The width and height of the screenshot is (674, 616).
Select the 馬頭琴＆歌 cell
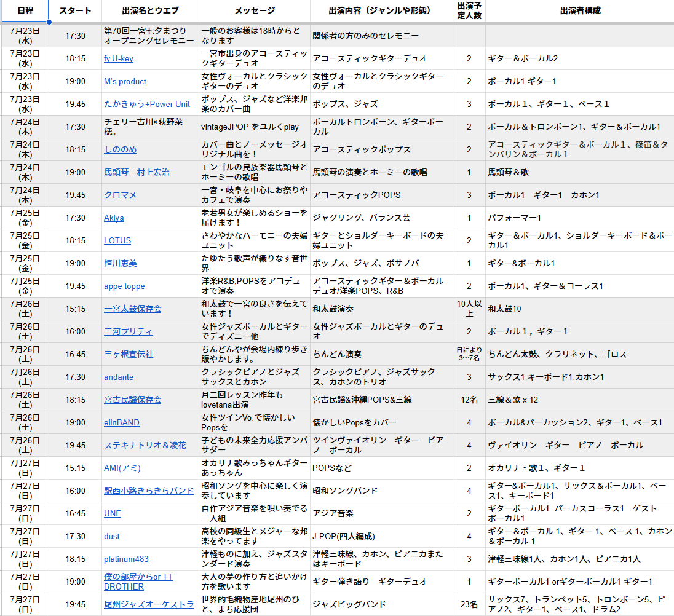(580, 172)
